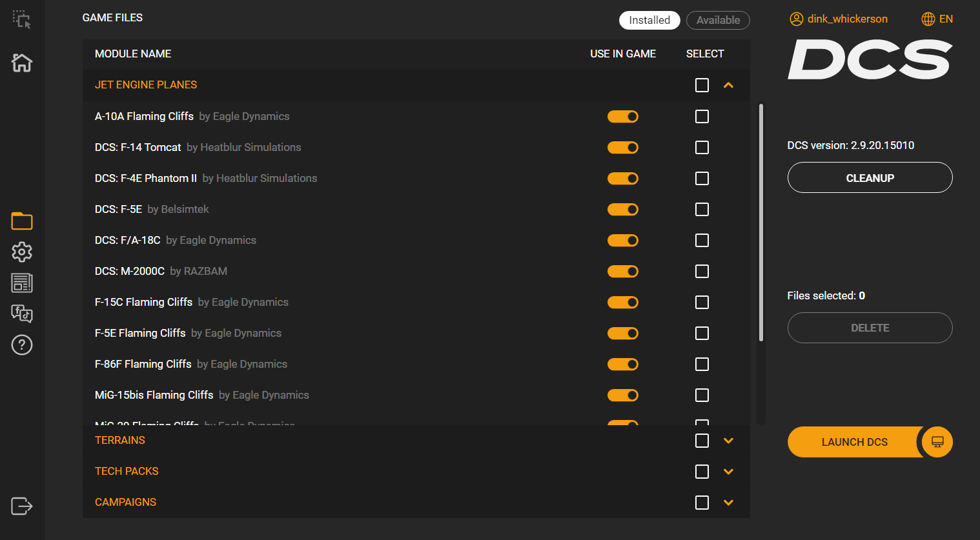Tick the Tech Packs category checkbox
The height and width of the screenshot is (540, 980).
coord(702,471)
